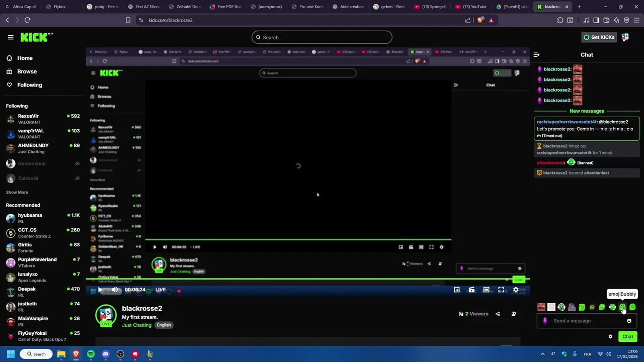Open the user profile avatar menu
Viewport: 644px width, 362px height.
tap(625, 37)
